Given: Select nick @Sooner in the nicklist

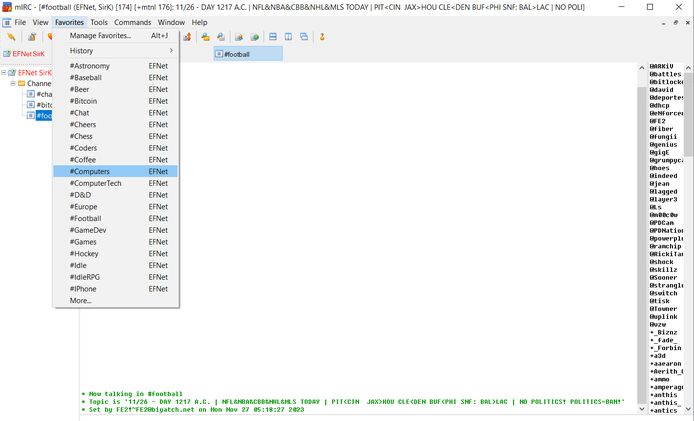Looking at the screenshot, I should pos(663,278).
